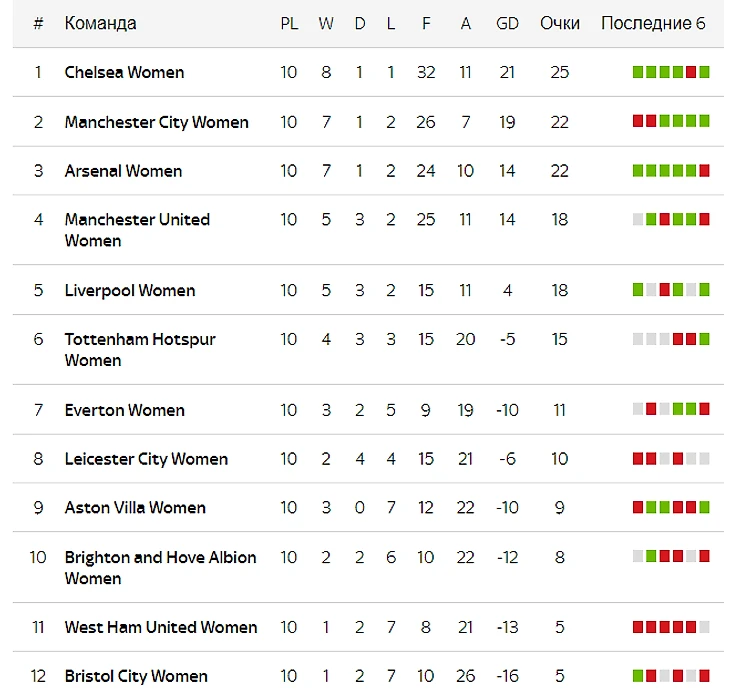Click Chelsea Women team name
This screenshot has width=730, height=696.
click(x=124, y=72)
